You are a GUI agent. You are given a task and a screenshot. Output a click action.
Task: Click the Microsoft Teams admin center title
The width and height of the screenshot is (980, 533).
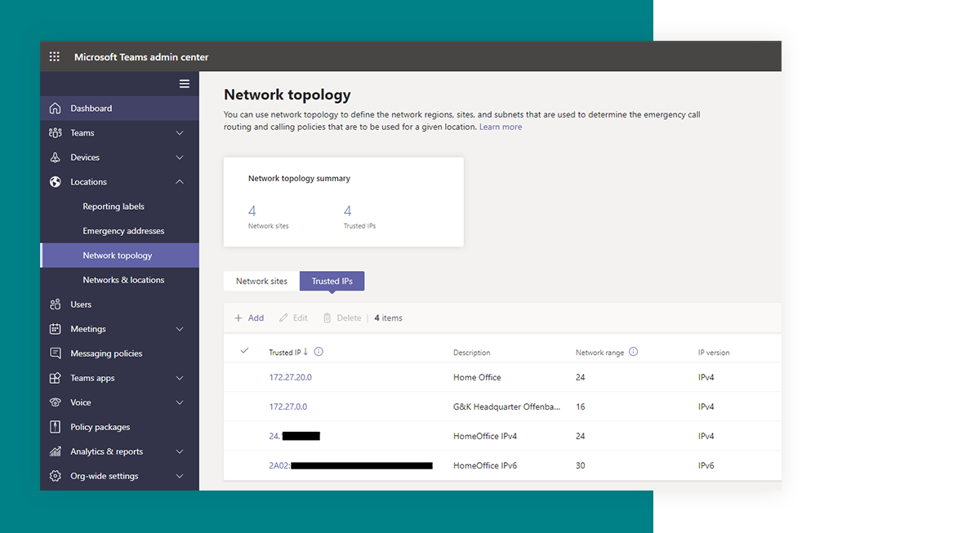pyautogui.click(x=141, y=57)
